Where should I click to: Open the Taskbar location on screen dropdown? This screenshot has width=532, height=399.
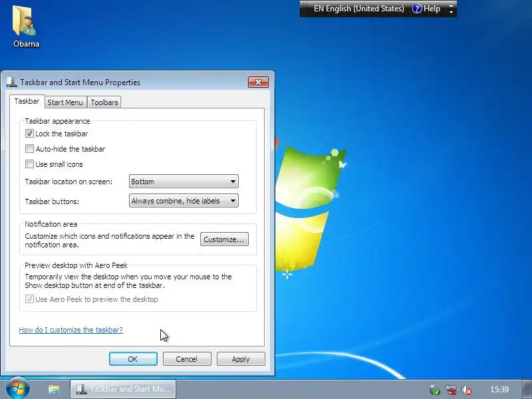click(184, 181)
